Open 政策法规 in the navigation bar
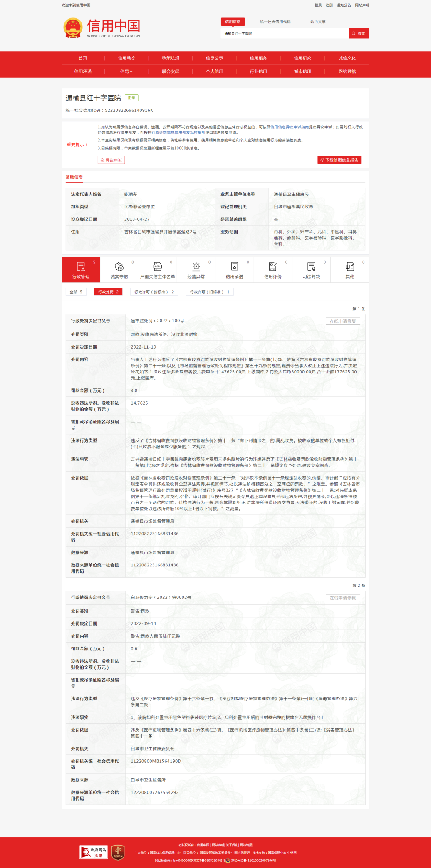 [x=171, y=58]
